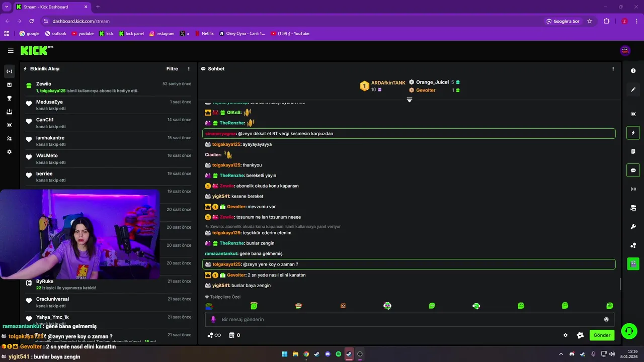Open the Stream icon in left sidebar

pos(9,71)
